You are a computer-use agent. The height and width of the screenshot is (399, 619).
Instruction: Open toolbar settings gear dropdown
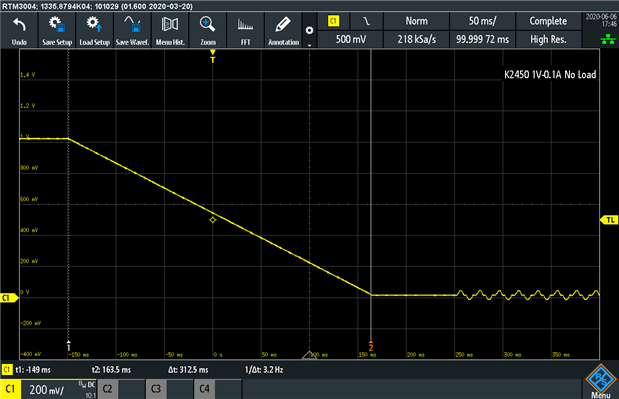point(310,30)
